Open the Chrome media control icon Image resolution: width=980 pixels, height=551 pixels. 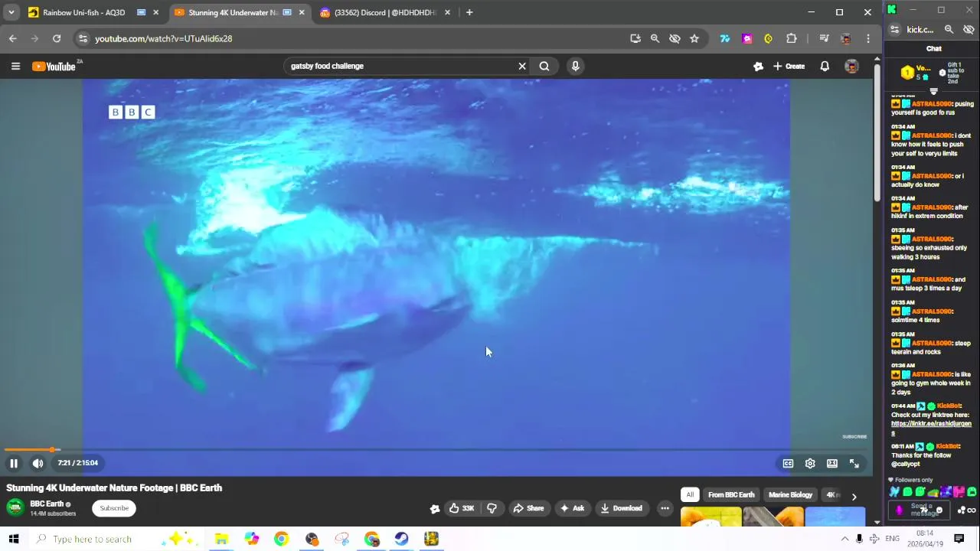[824, 38]
